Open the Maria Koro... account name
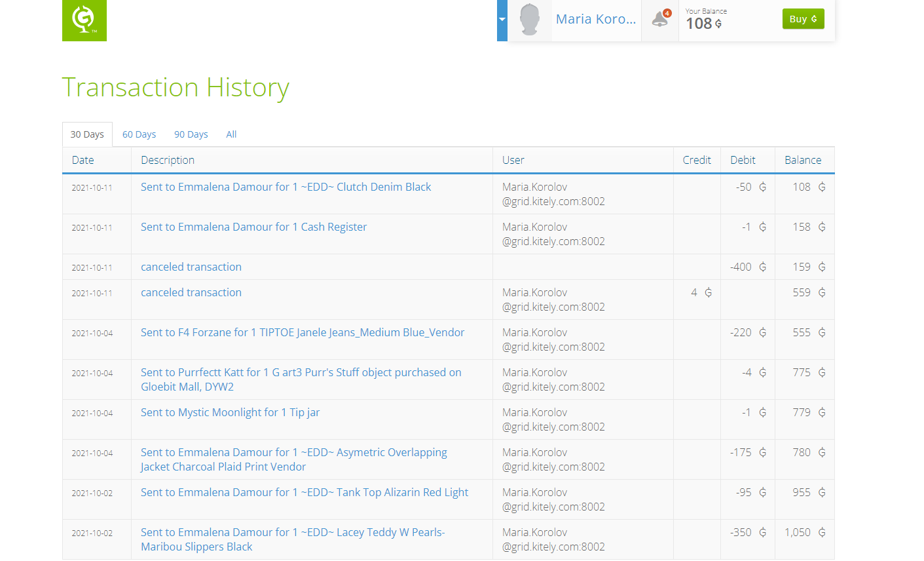Screen dimensions: 924x561 [x=596, y=20]
